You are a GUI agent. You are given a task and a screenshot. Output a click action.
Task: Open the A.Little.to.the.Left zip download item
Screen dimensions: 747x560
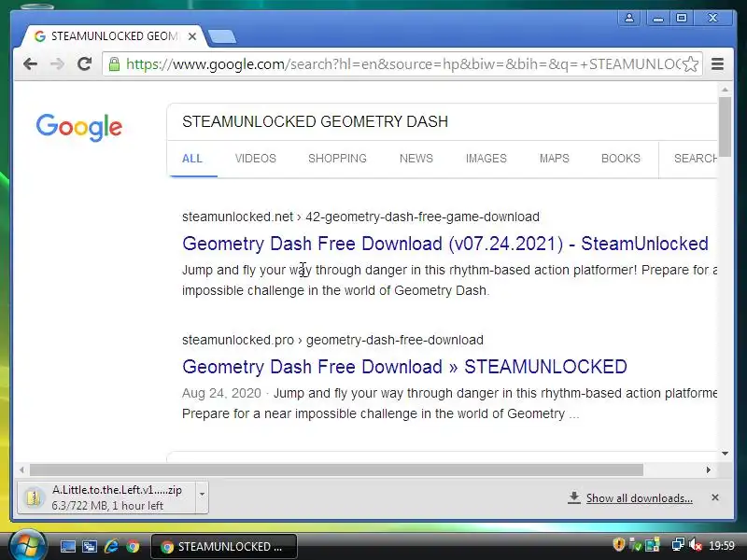[106, 497]
